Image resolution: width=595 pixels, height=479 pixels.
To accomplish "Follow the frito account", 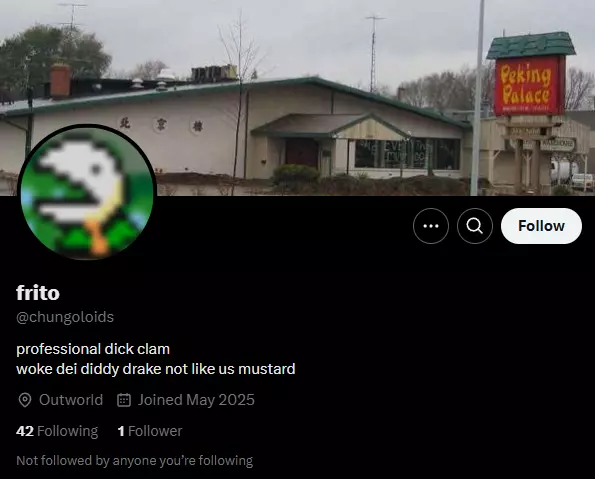I will [541, 226].
